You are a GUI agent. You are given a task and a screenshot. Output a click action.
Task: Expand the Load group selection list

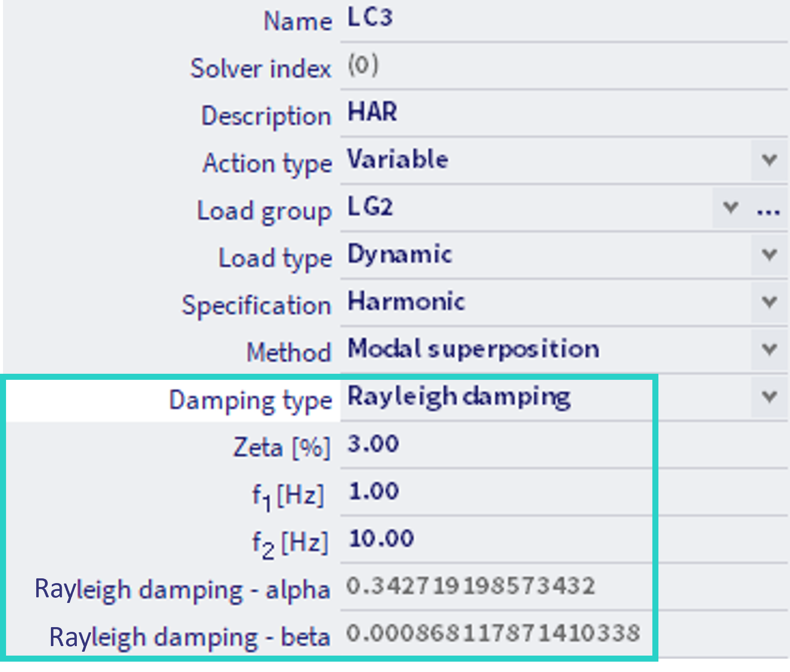coord(731,208)
